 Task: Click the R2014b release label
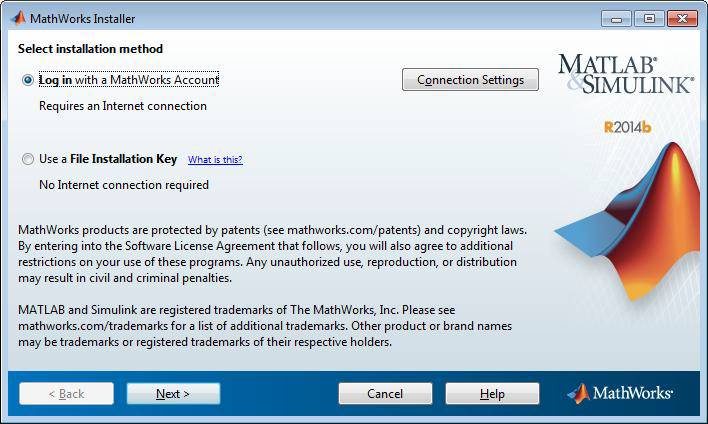coord(627,127)
